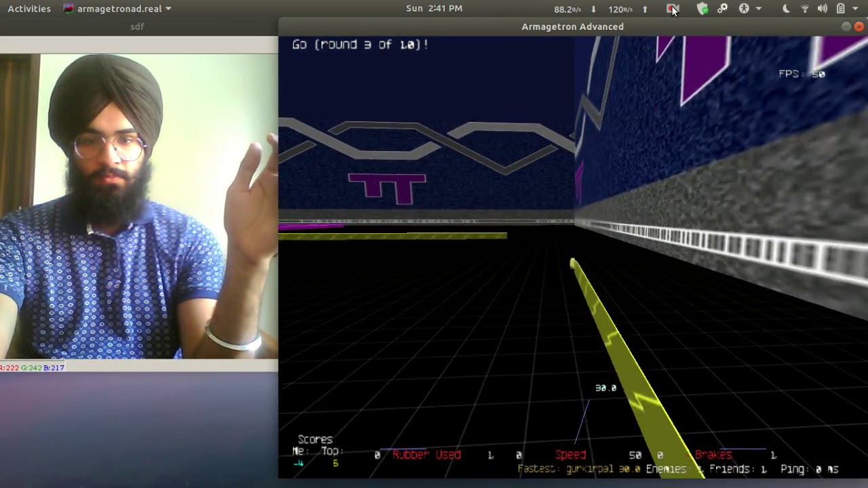Click the Ping status text

click(x=810, y=469)
